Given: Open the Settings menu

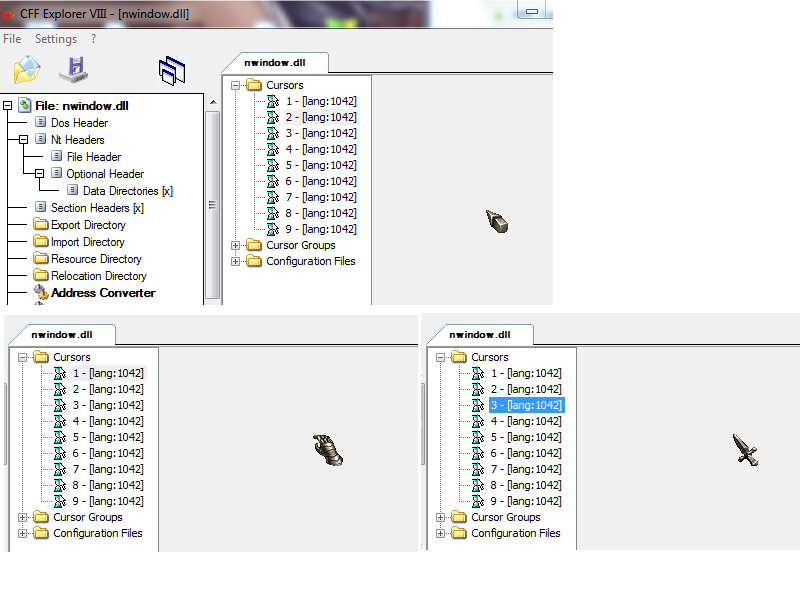Looking at the screenshot, I should (55, 39).
